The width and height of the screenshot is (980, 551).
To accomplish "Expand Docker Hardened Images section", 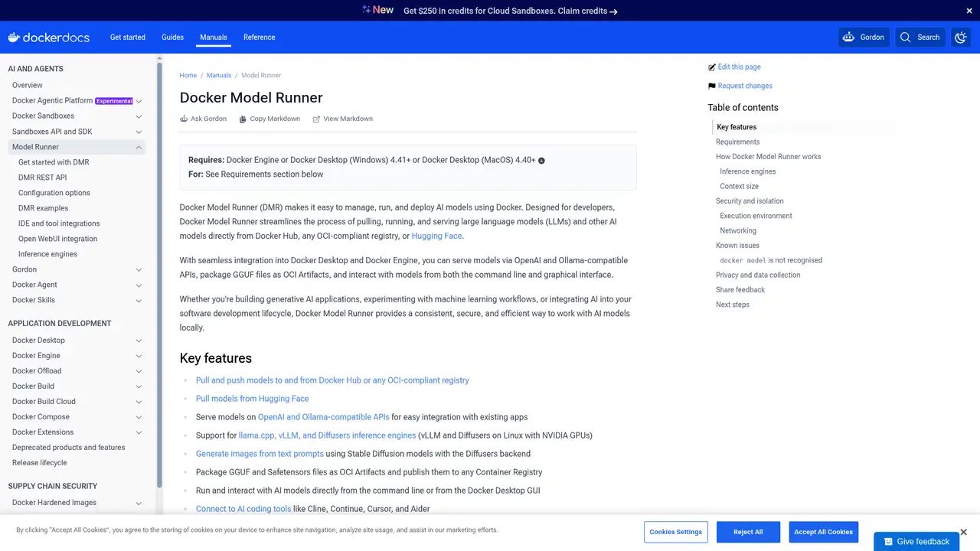I will (139, 503).
